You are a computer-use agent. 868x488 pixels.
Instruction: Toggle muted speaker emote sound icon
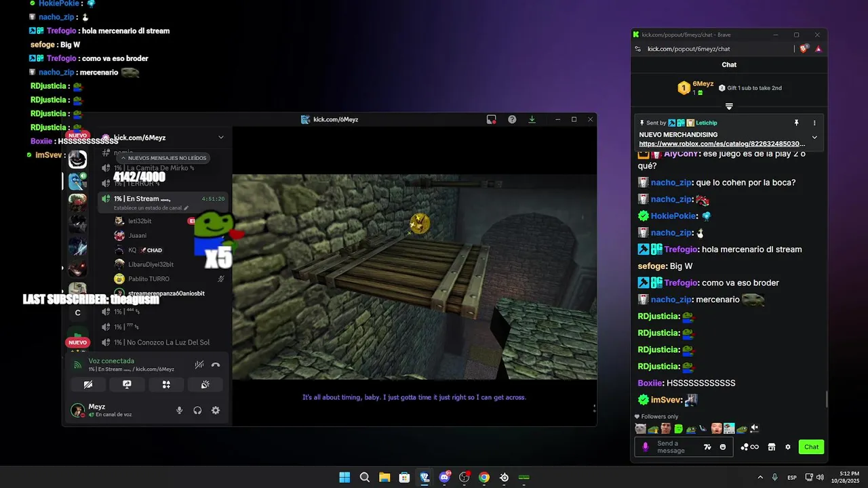click(x=754, y=428)
